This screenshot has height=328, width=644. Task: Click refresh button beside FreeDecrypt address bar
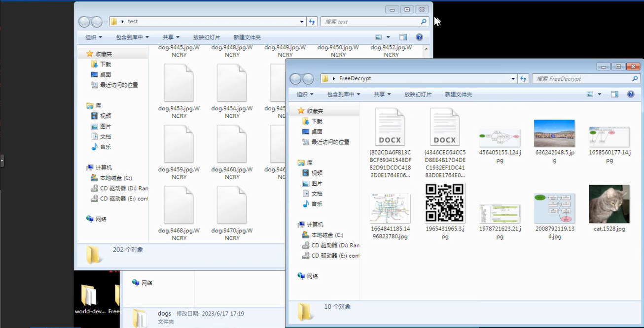pos(523,78)
